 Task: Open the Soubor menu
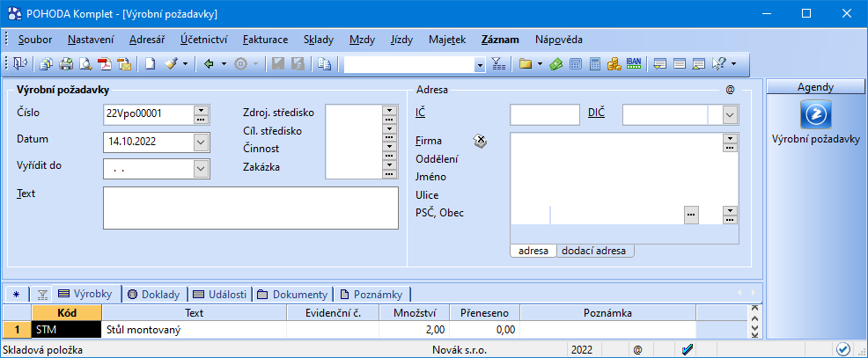[x=35, y=40]
